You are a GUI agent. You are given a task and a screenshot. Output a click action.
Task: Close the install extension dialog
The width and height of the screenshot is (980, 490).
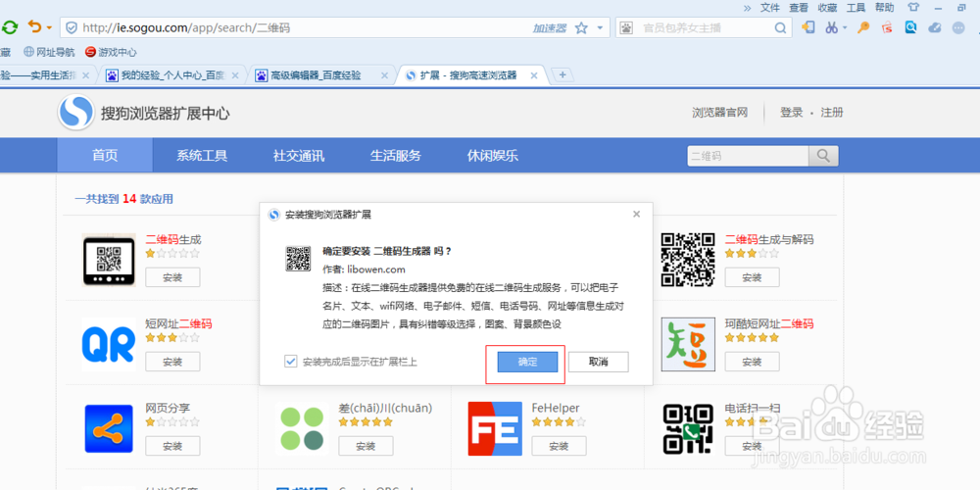point(636,215)
